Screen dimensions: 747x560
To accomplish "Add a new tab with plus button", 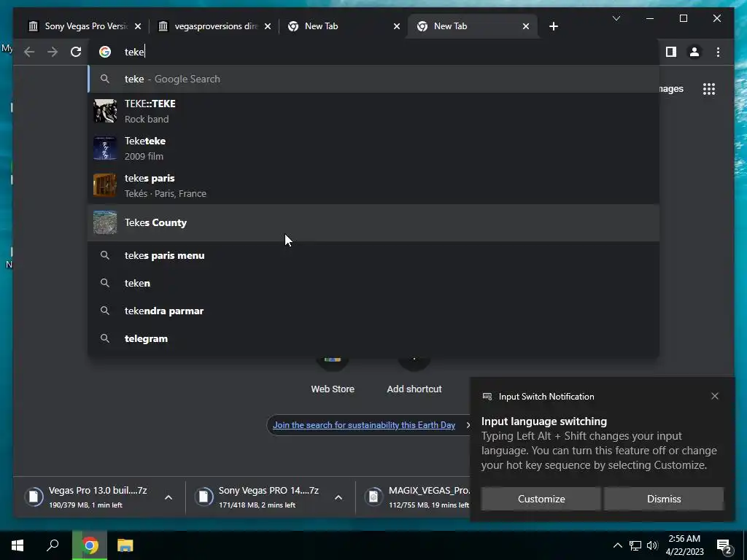I will [x=553, y=26].
